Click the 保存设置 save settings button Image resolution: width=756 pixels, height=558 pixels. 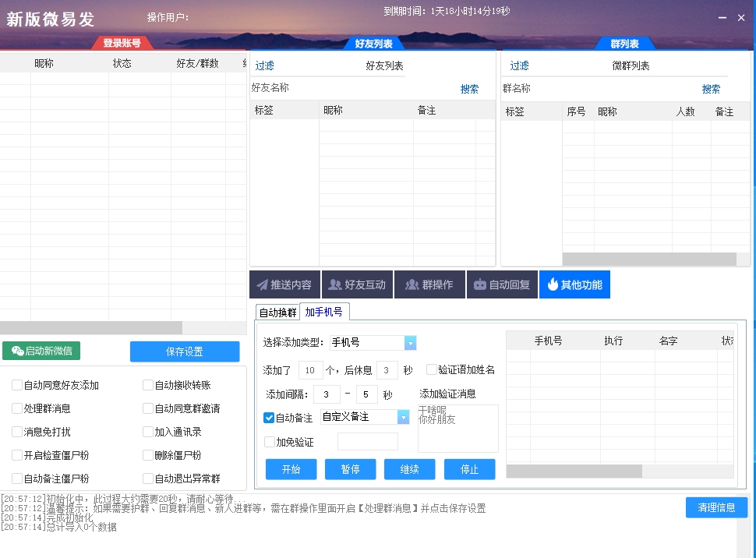(x=185, y=351)
